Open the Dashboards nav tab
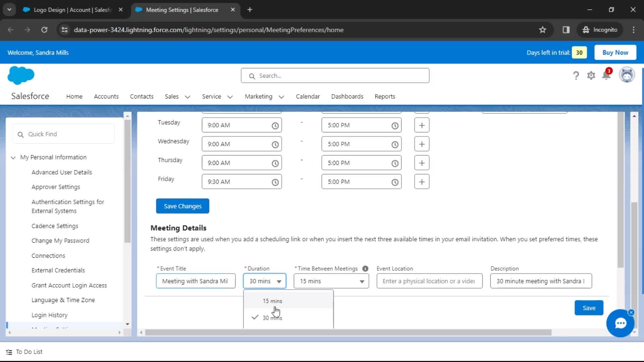This screenshot has height=362, width=644. (347, 97)
